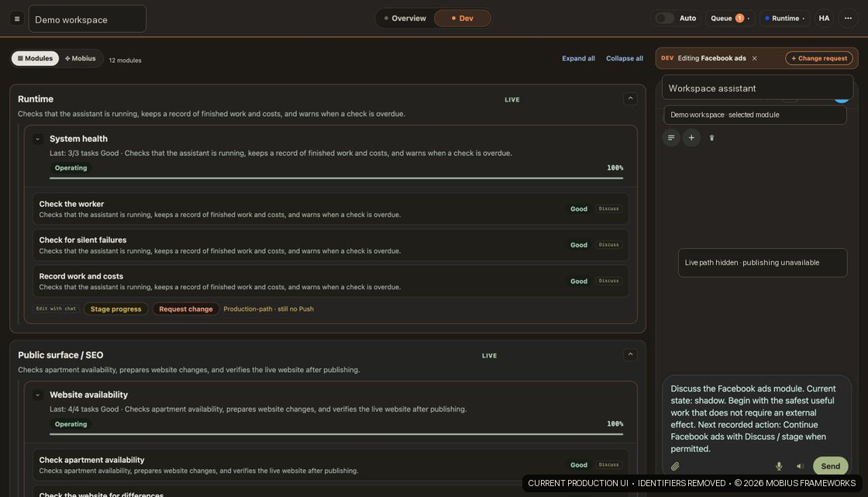Switch to the Dev tab
This screenshot has width=868, height=497.
(x=462, y=19)
